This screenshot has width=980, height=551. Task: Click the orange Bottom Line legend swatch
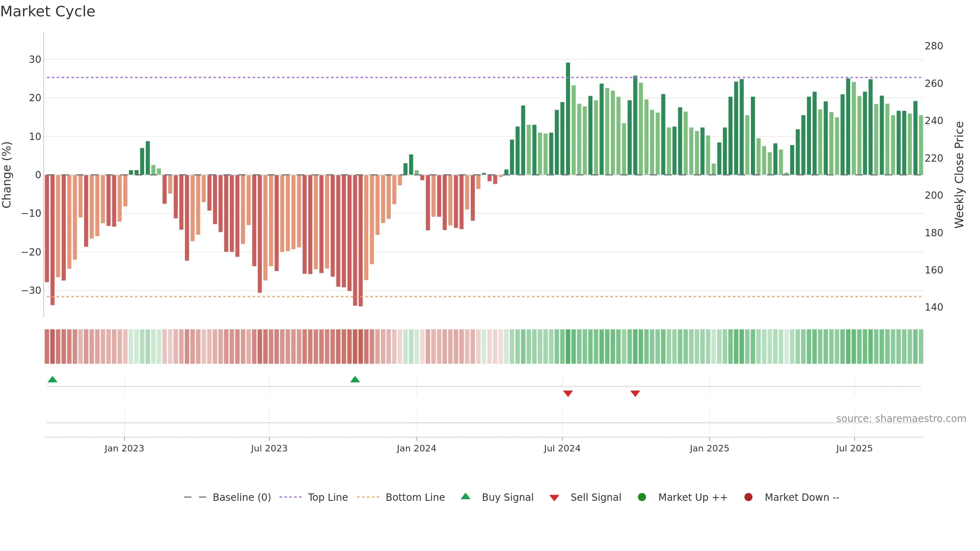(368, 497)
